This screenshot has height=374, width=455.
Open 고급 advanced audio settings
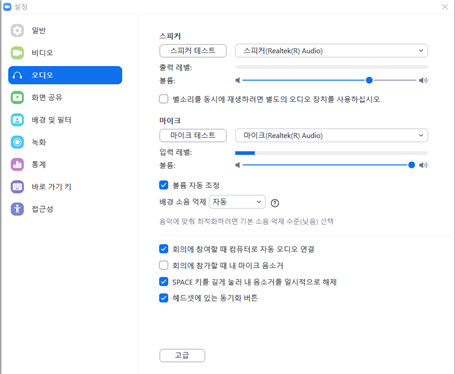click(x=182, y=355)
